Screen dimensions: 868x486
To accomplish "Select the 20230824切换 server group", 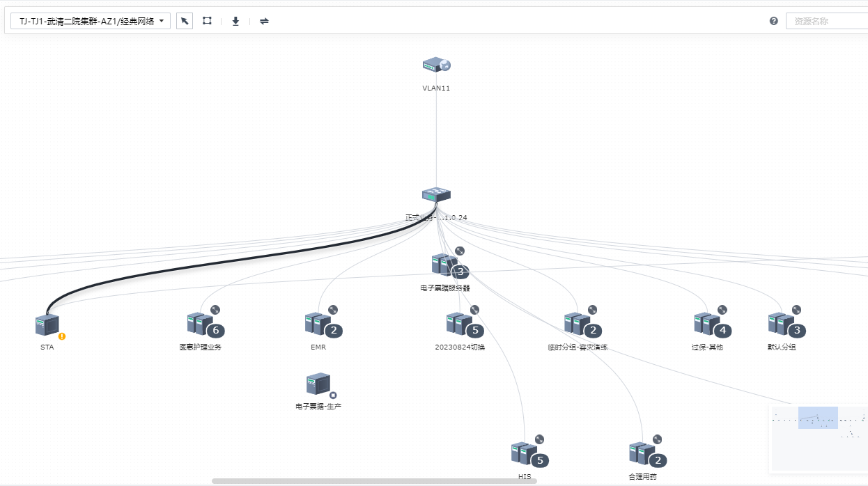I will point(460,324).
